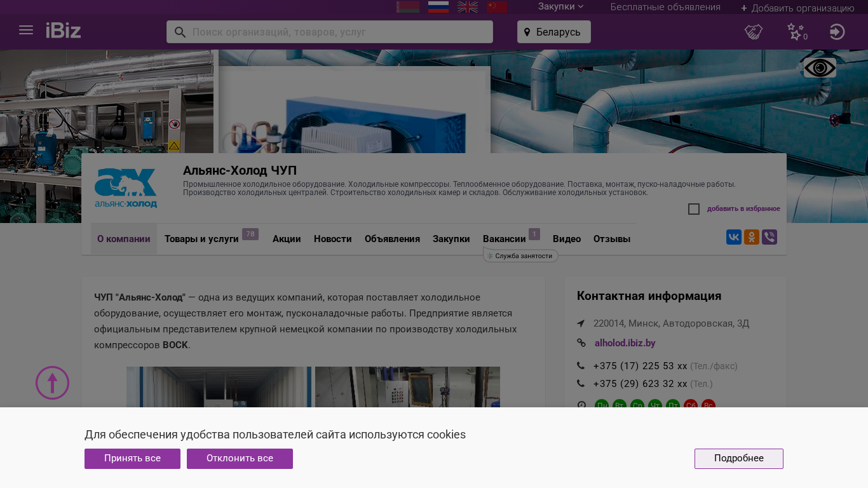This screenshot has width=868, height=488.
Task: Open the О компании tab
Action: [124, 239]
